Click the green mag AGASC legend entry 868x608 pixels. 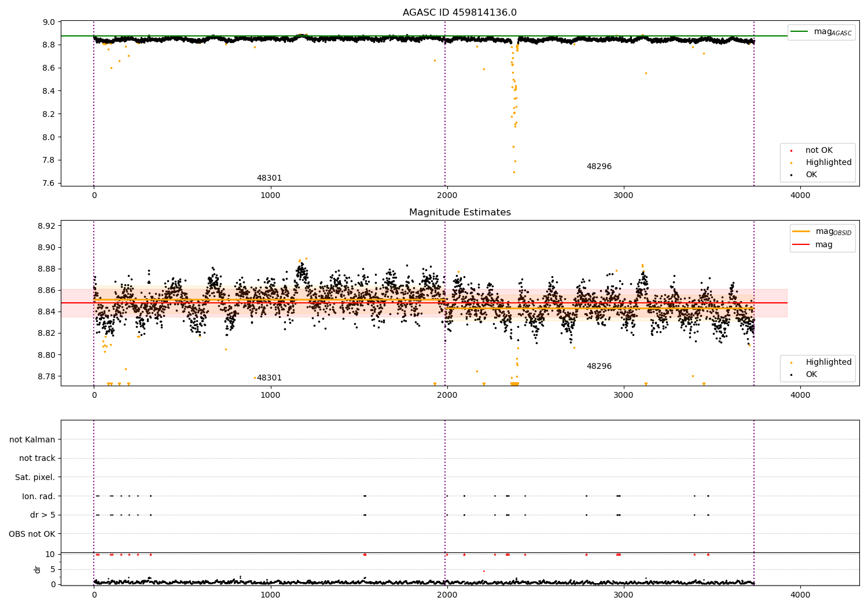[821, 32]
